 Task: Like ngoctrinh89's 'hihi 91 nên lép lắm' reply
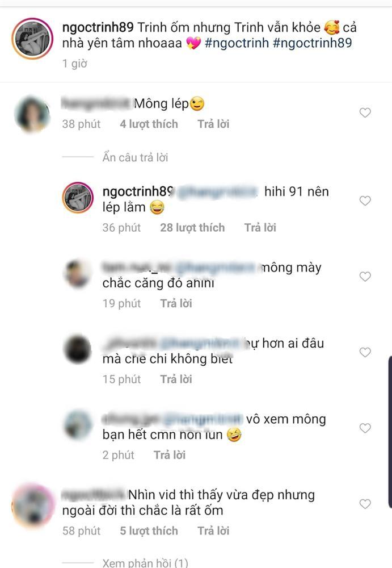point(365,201)
